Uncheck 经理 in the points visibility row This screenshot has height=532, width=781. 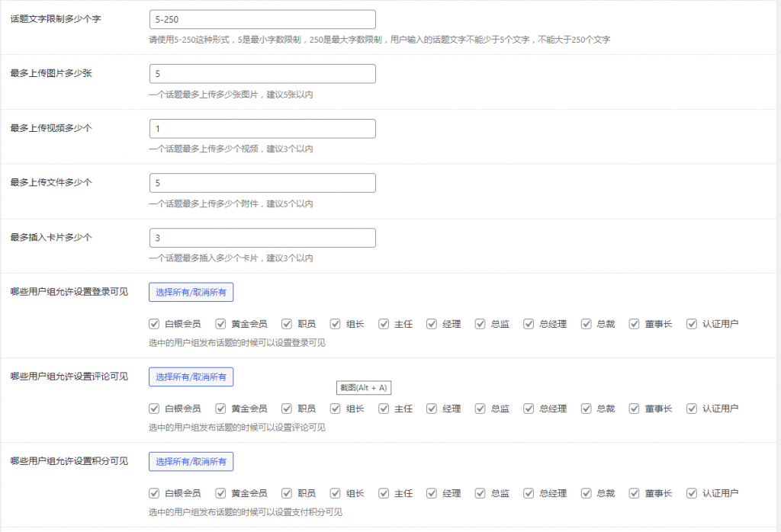pyautogui.click(x=432, y=492)
